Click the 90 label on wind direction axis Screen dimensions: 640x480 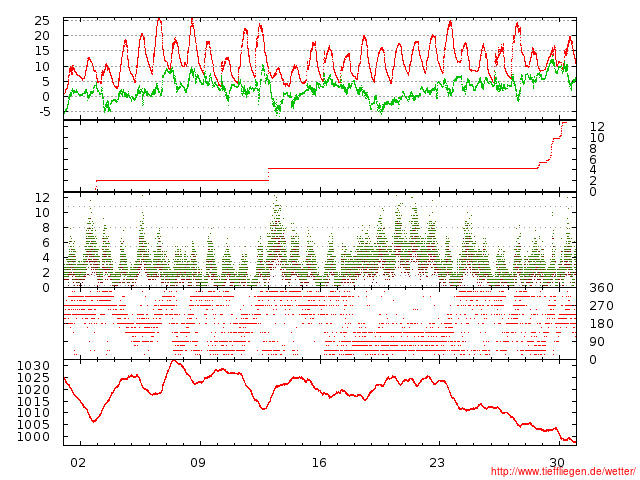597,342
